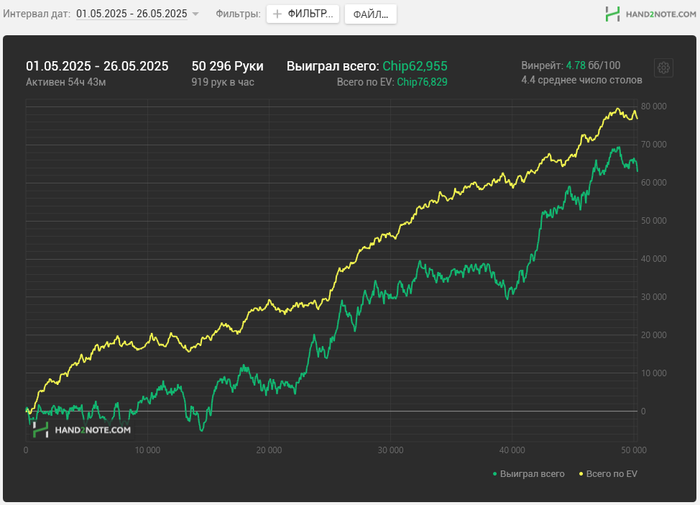700x505 pixels.
Task: Click the ФАЙЛ... button
Action: pyautogui.click(x=371, y=14)
